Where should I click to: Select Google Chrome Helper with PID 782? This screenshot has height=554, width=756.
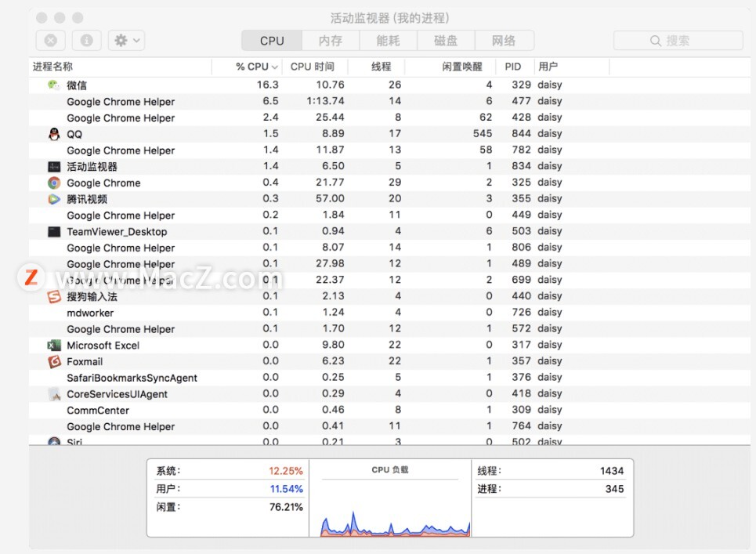389,150
